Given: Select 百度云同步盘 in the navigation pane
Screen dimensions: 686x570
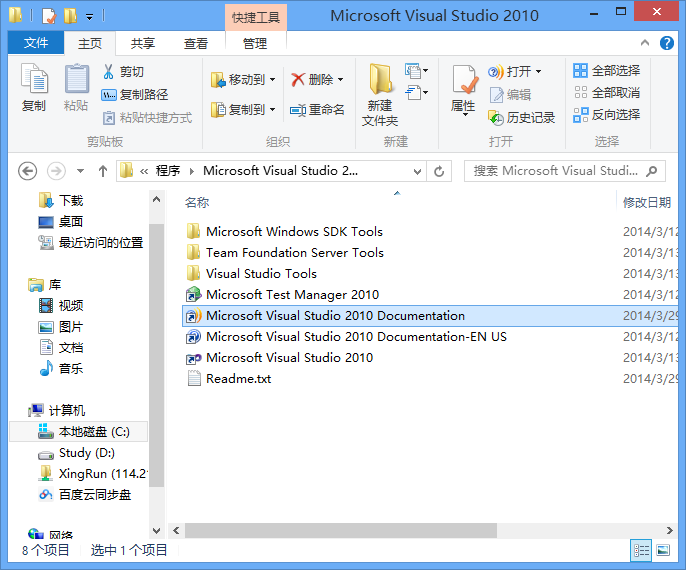Looking at the screenshot, I should coord(85,495).
